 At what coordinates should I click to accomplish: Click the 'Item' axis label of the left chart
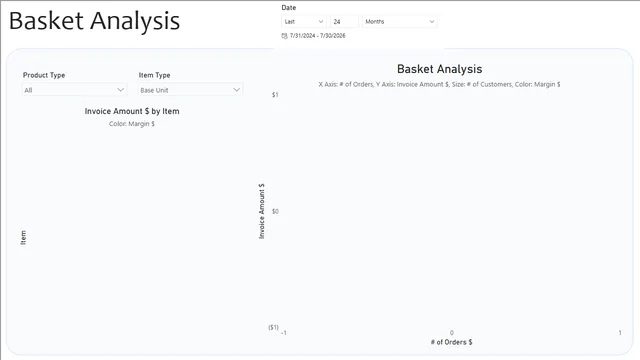[x=23, y=238]
